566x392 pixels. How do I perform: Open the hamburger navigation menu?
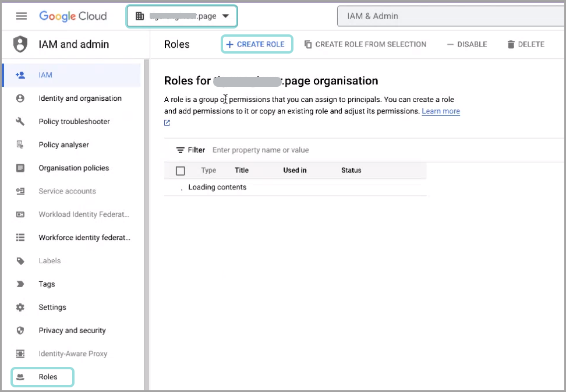tap(22, 16)
